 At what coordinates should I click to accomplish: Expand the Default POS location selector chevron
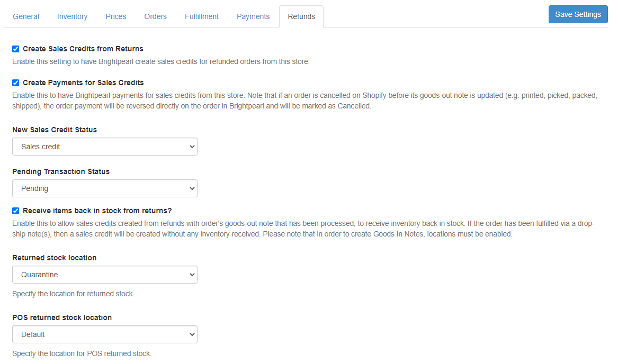click(x=191, y=334)
